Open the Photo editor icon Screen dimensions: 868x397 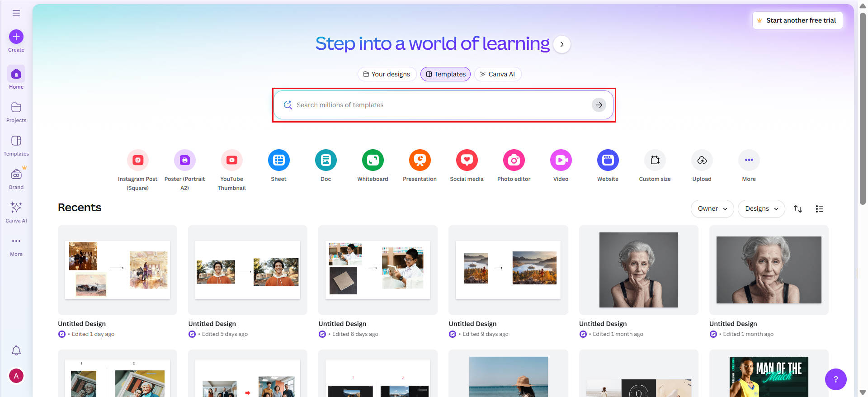(514, 160)
